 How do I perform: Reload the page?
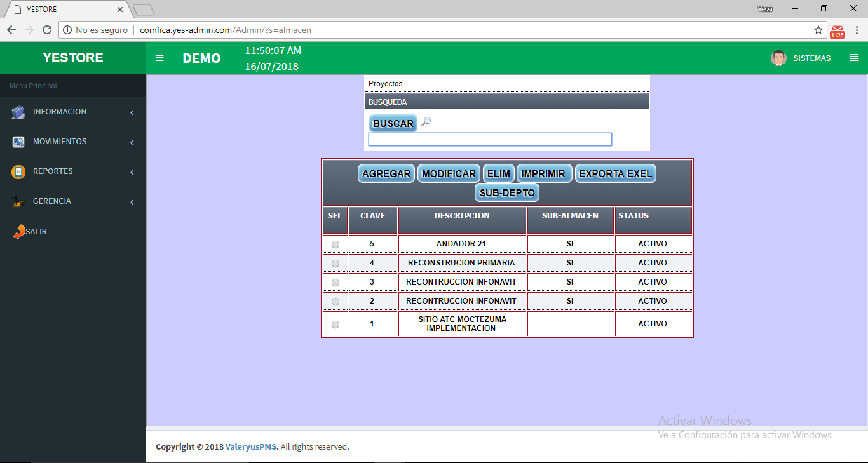[x=46, y=30]
